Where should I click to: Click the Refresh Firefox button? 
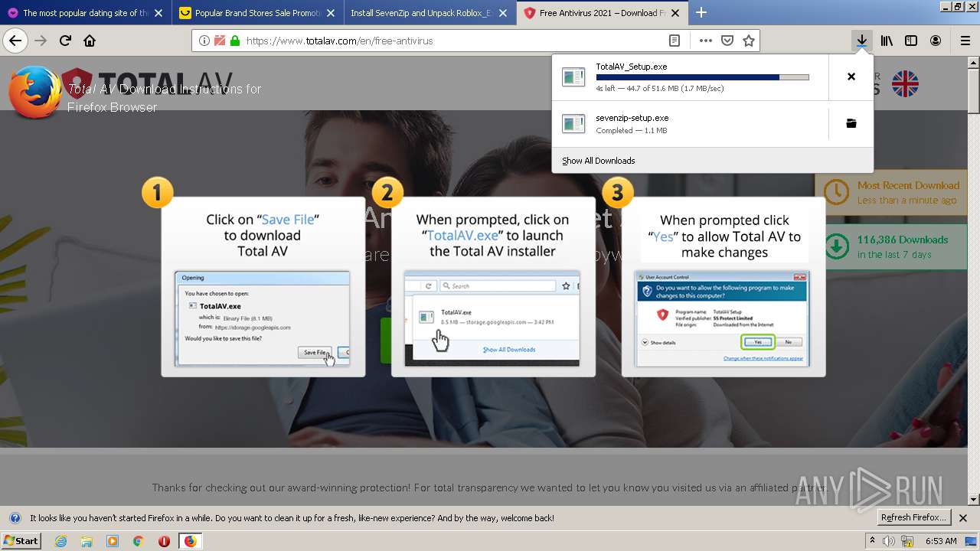[x=913, y=518]
